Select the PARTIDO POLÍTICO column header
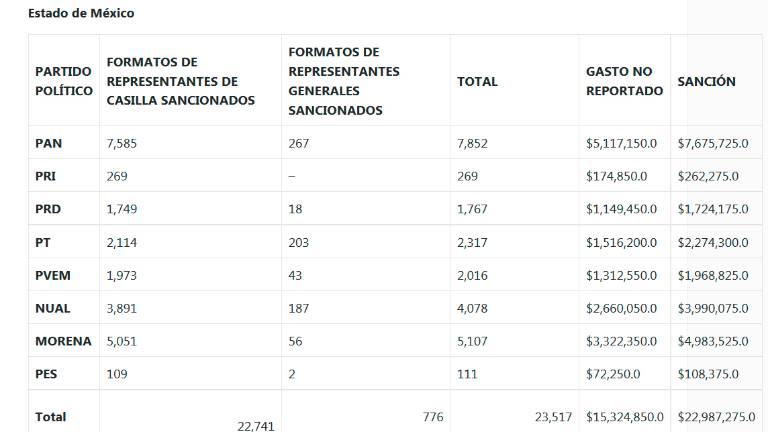768x432 pixels. click(x=63, y=81)
